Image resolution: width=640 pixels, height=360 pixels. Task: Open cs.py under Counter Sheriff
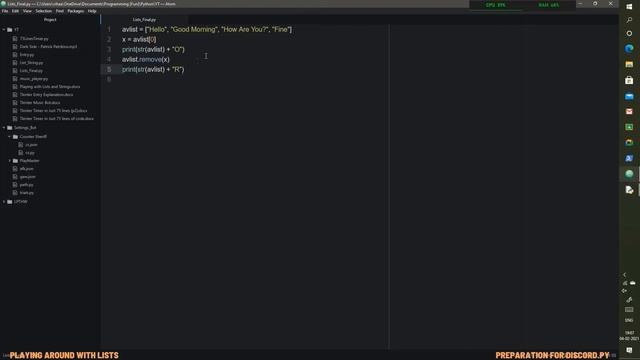point(30,153)
